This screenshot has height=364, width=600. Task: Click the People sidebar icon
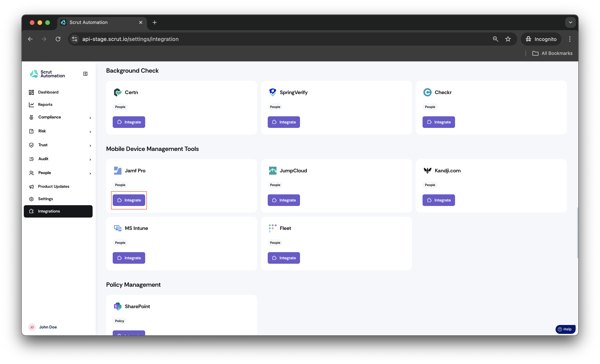(32, 173)
